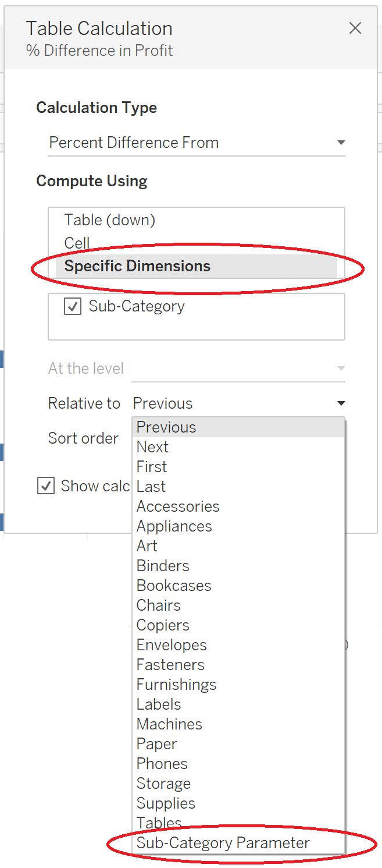Pick Machines from the list

point(169,724)
